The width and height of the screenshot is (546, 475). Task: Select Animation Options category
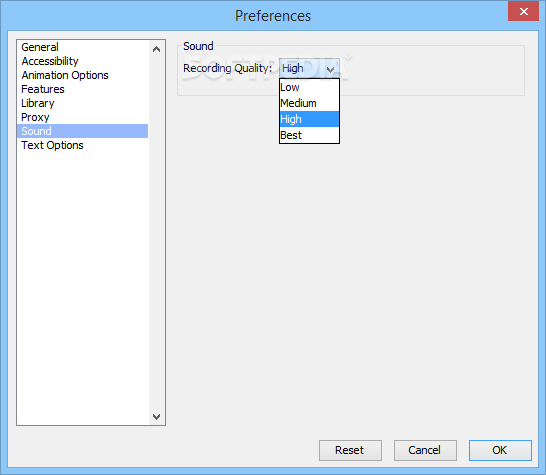(83, 75)
